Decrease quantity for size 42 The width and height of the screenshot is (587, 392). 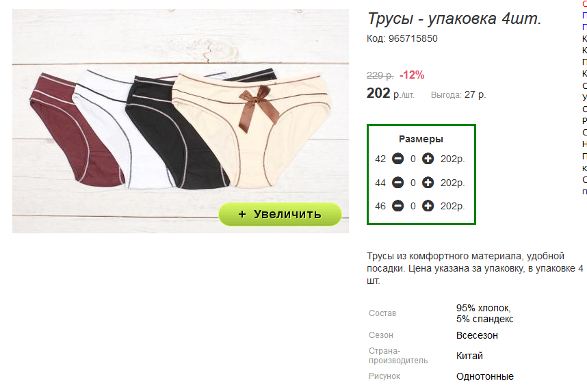pyautogui.click(x=397, y=159)
